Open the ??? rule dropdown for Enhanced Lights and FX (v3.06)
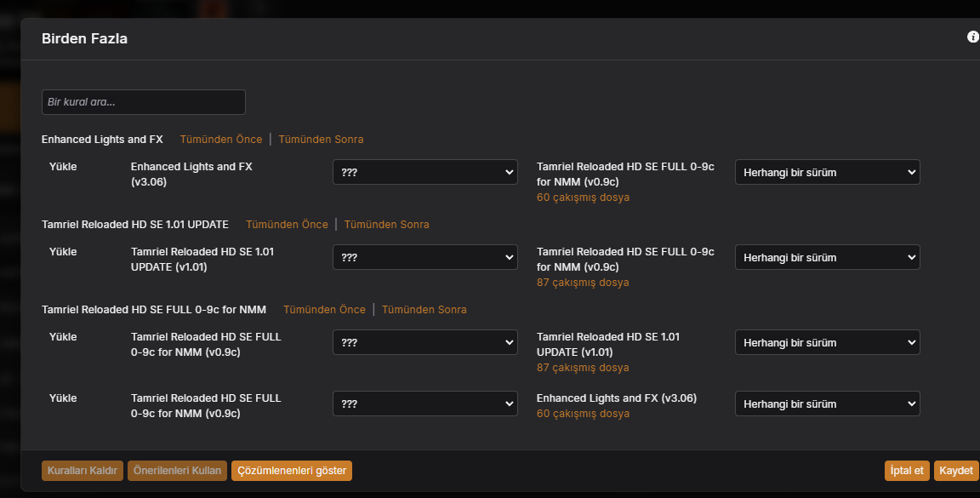 pos(425,172)
